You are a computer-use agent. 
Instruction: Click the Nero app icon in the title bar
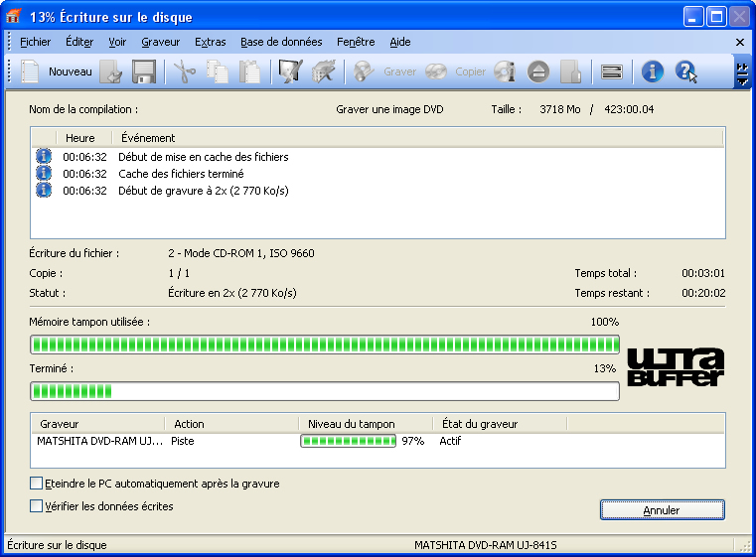click(x=14, y=17)
